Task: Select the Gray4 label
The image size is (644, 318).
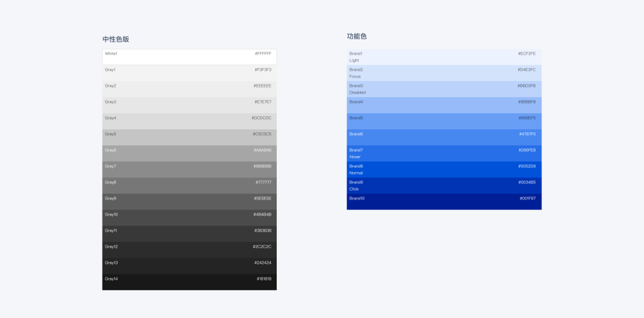Action: (110, 118)
